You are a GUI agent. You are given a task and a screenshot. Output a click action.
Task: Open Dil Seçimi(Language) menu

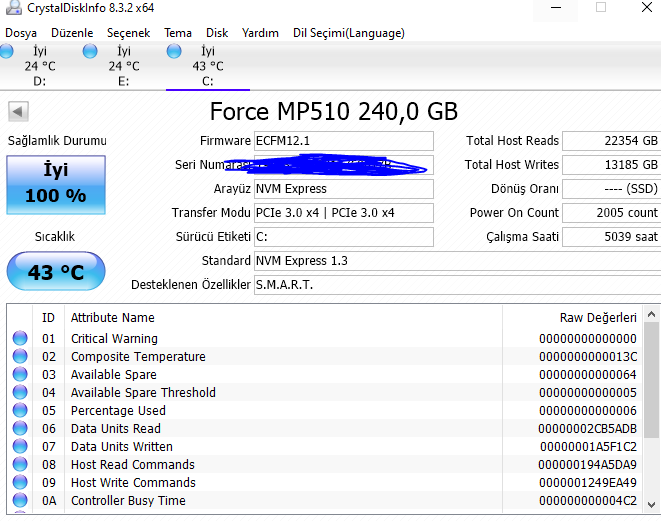(349, 33)
